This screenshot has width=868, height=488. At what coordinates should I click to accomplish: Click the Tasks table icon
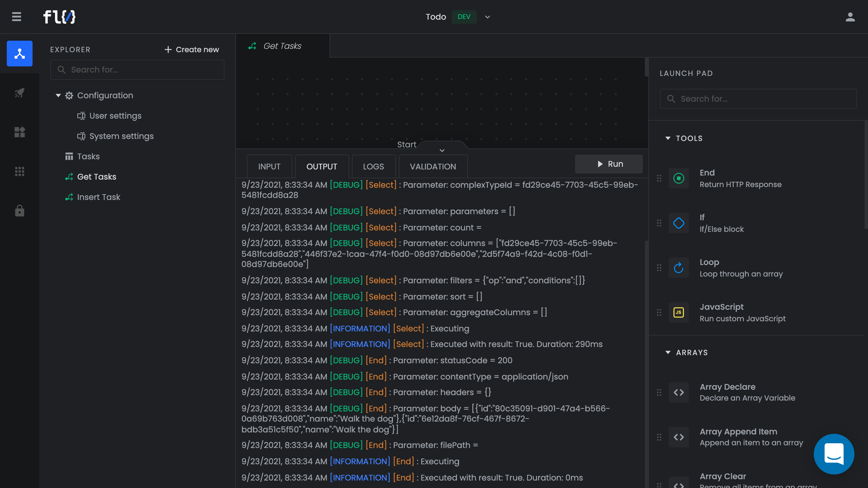[x=69, y=157]
